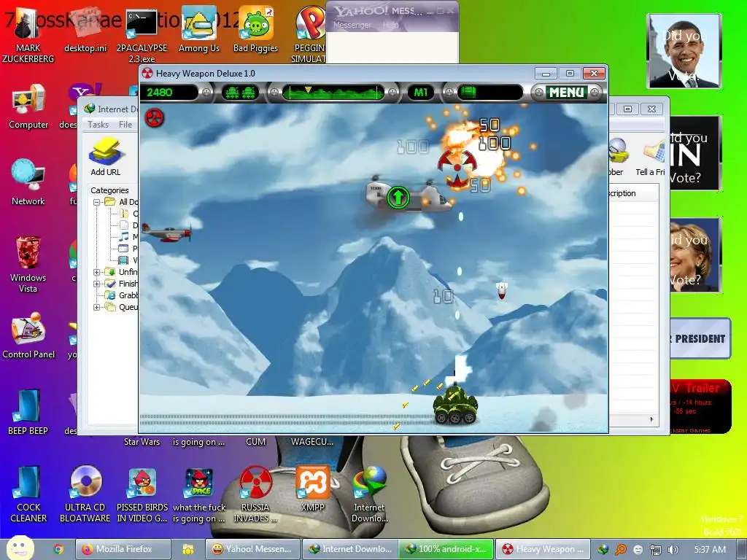The width and height of the screenshot is (747, 560).
Task: Open the Network desktop icon
Action: [28, 182]
